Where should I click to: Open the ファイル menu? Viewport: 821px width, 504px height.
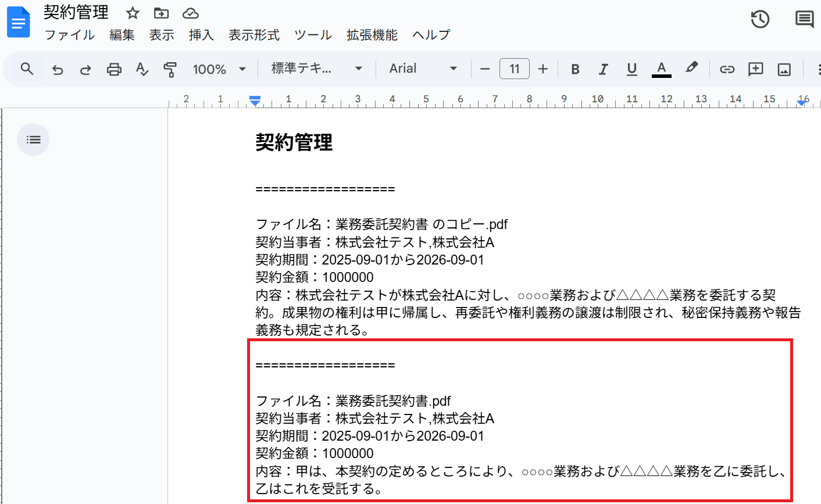(69, 35)
